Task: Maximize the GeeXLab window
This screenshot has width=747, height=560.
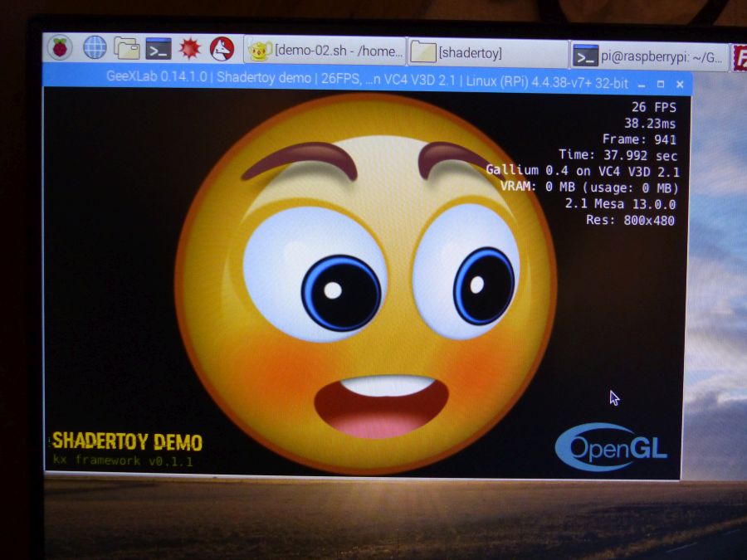Action: pyautogui.click(x=661, y=85)
